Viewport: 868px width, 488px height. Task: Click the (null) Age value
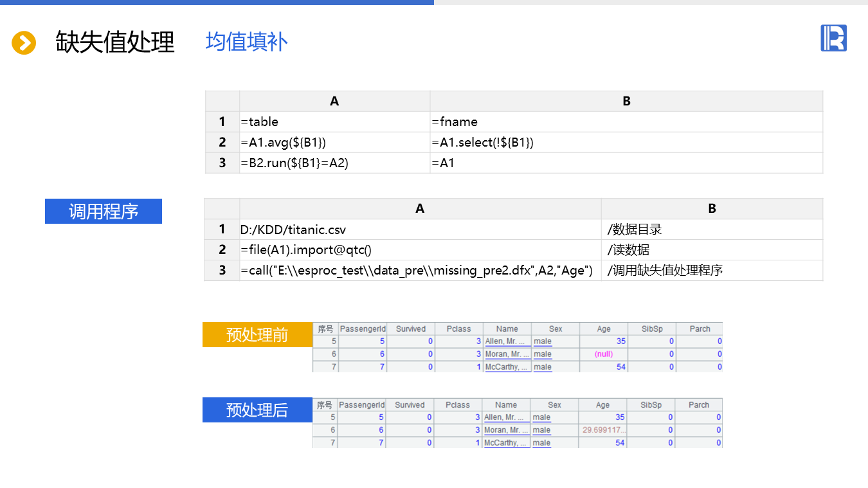604,354
